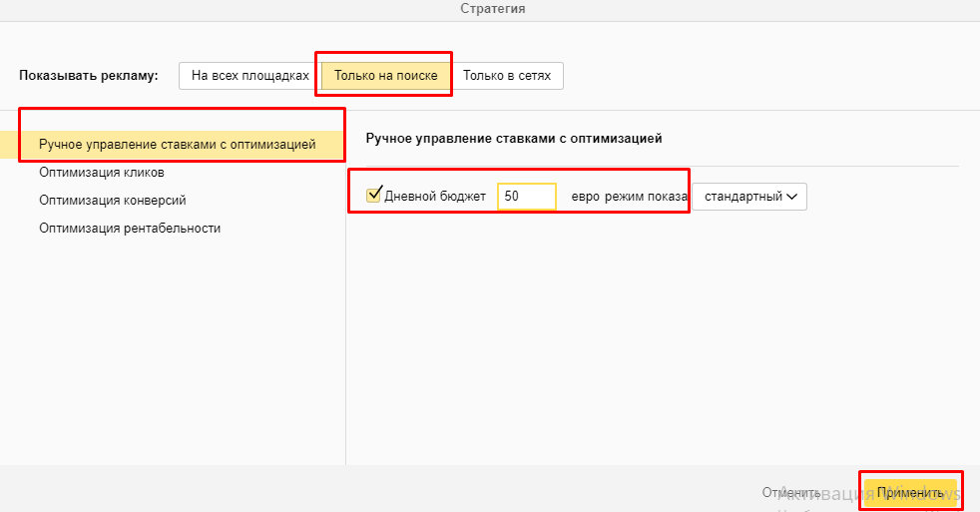
Task: Choose 'Ручное управление ставками с оптимизацией' in strategy list
Action: click(x=173, y=145)
